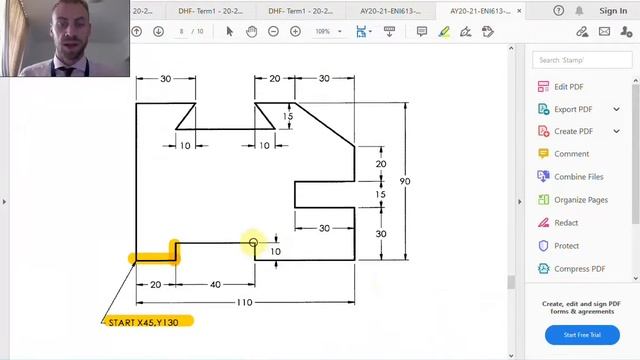Zoom in with the plus icon
This screenshot has width=640, height=360.
[x=295, y=31]
